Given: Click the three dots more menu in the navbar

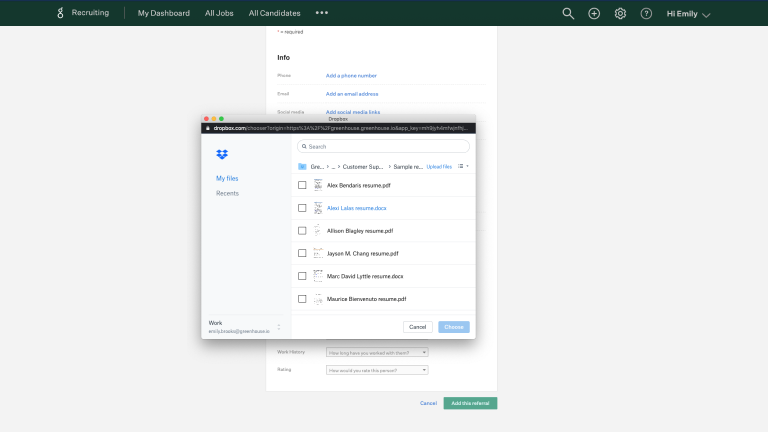Looking at the screenshot, I should point(321,13).
